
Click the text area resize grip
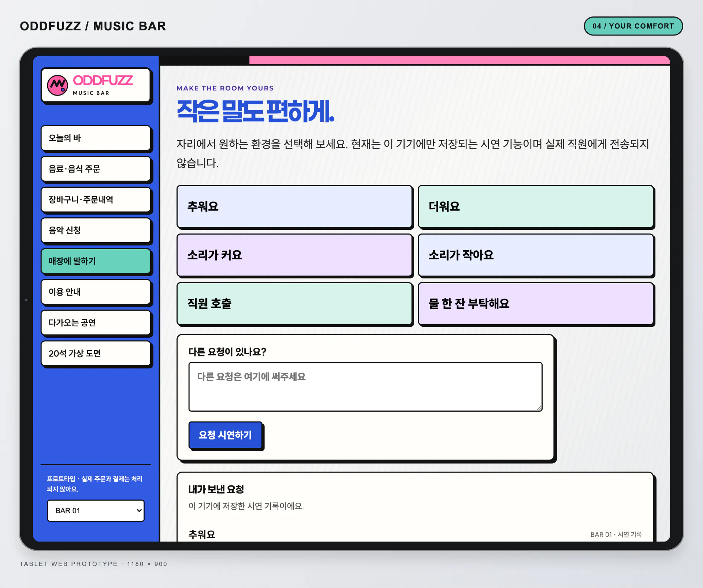[539, 408]
